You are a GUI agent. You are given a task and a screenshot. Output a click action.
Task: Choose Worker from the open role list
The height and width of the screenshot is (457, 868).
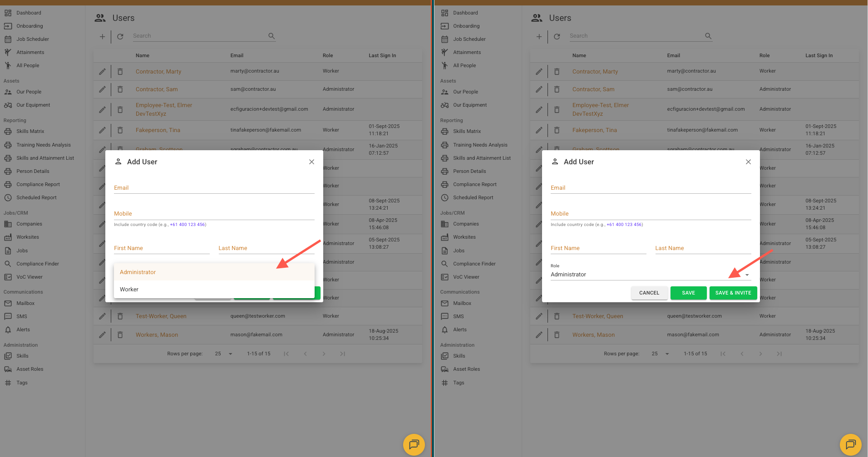coord(129,290)
